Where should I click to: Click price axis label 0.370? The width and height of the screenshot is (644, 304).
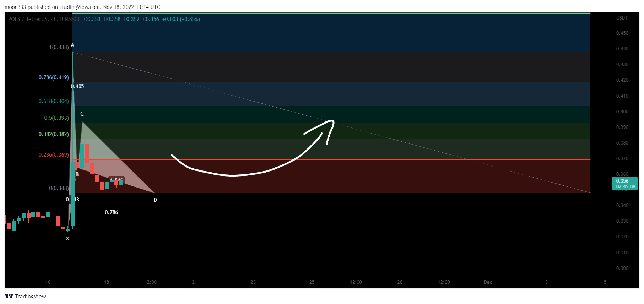[x=622, y=158]
